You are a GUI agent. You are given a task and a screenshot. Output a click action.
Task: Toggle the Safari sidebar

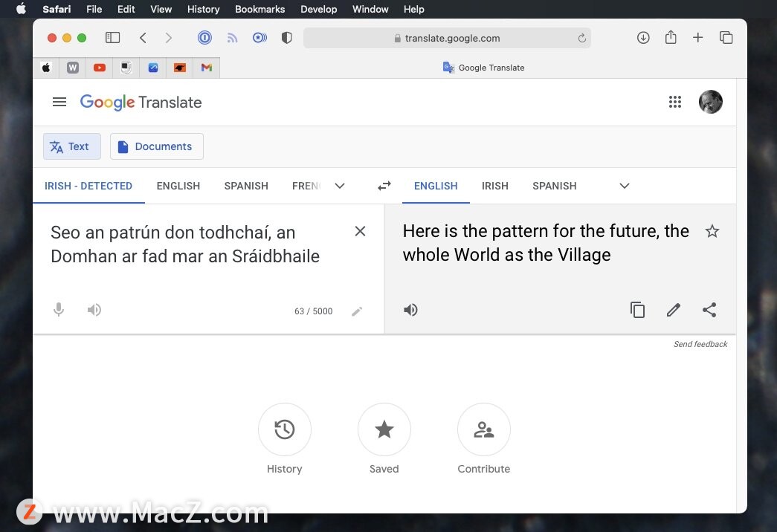112,38
